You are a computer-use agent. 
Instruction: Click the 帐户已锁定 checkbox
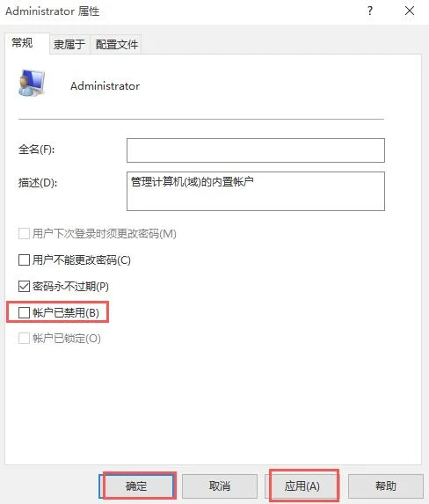(24, 339)
